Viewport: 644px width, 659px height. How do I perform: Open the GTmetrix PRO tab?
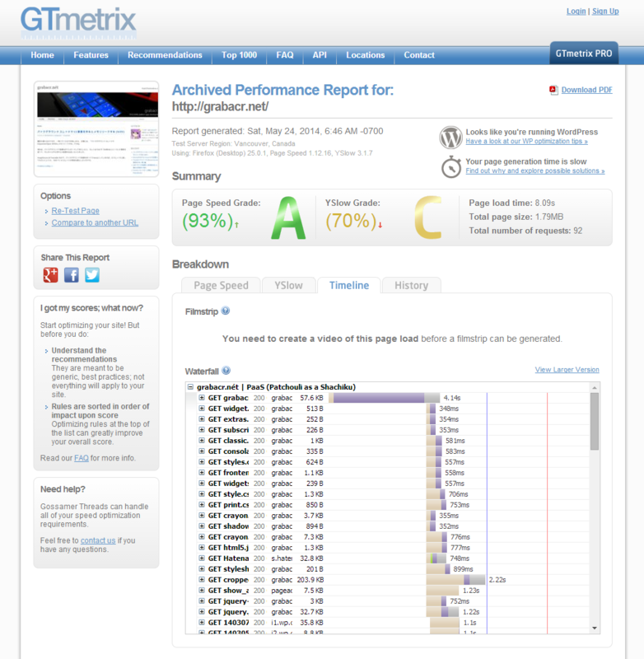[x=584, y=54]
